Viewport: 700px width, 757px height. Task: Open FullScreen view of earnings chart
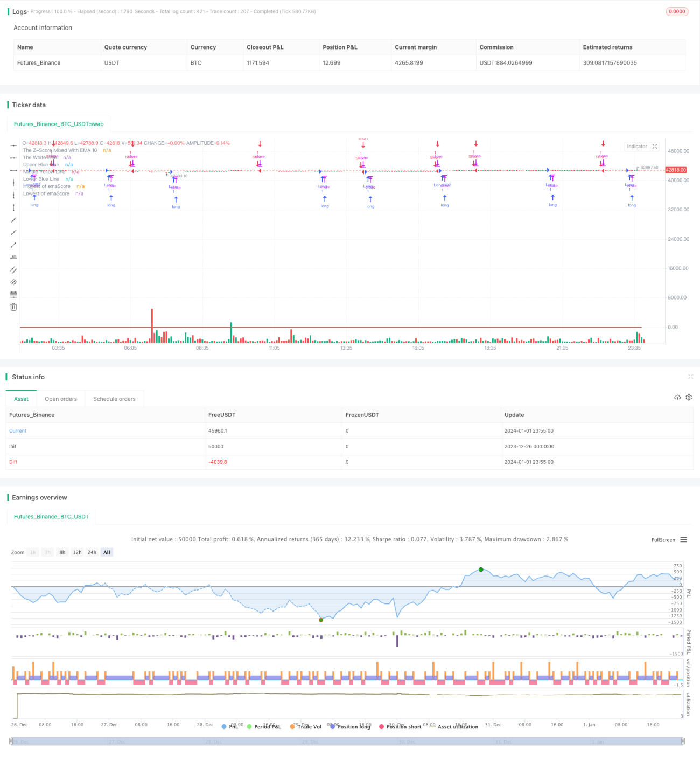(663, 540)
